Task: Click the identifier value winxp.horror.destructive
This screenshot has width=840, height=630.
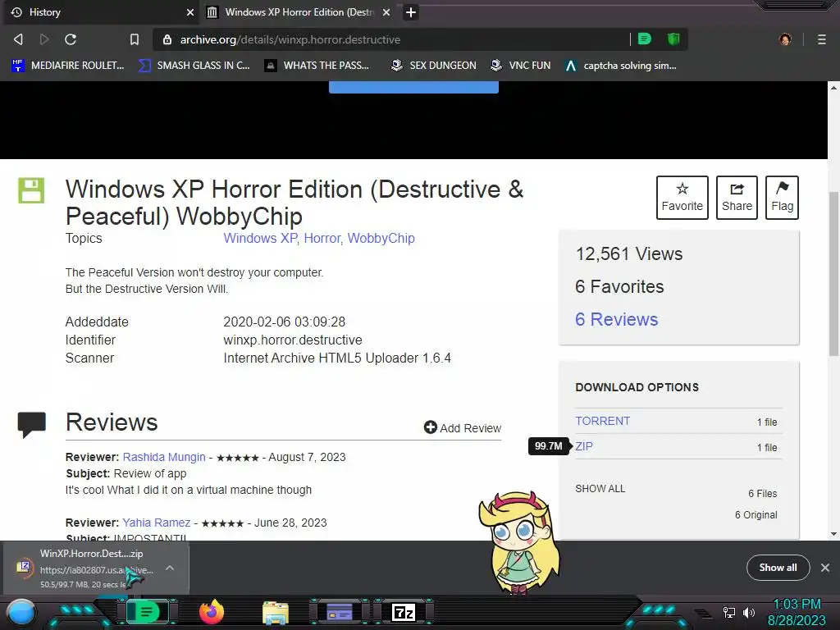Action: point(293,340)
